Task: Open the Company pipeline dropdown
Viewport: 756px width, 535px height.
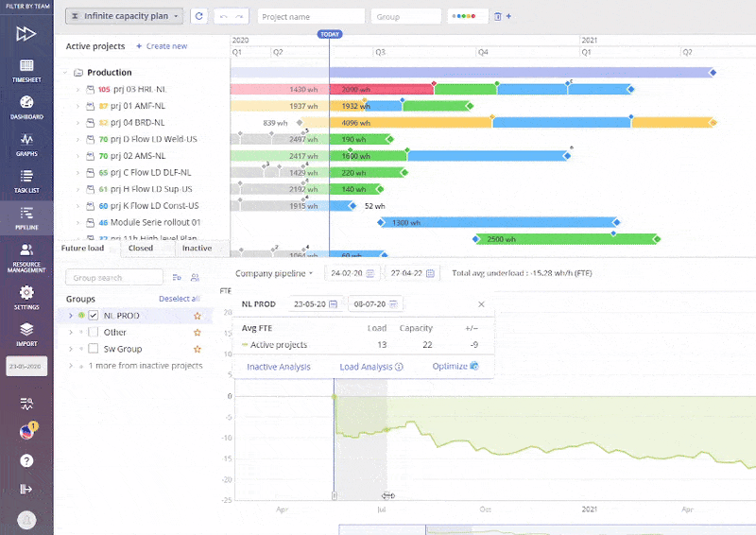Action: coord(274,273)
